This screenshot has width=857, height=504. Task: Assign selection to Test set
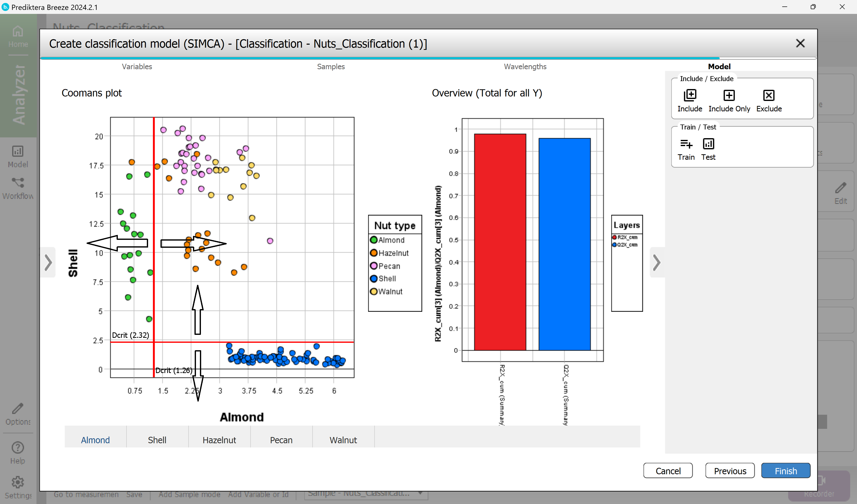(x=708, y=144)
